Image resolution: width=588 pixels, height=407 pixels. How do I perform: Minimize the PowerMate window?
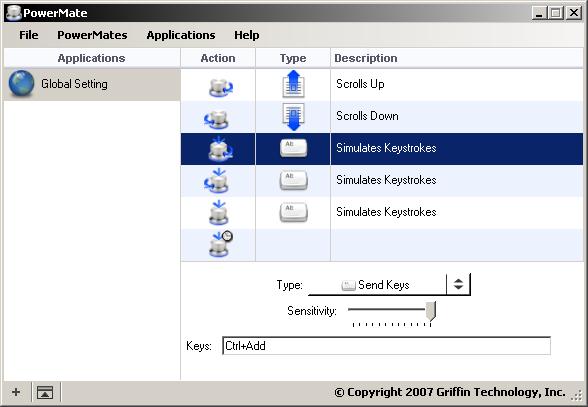pyautogui.click(x=540, y=13)
